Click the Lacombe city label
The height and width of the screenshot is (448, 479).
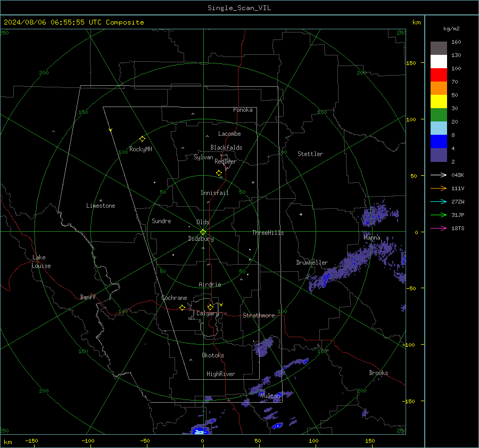(x=229, y=134)
